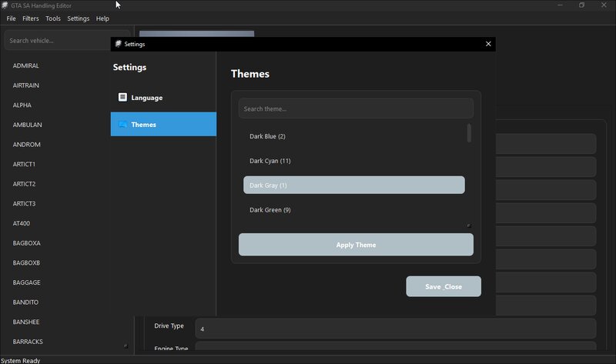This screenshot has width=616, height=364.
Task: Open the Settings menu in the menu bar
Action: (79, 18)
